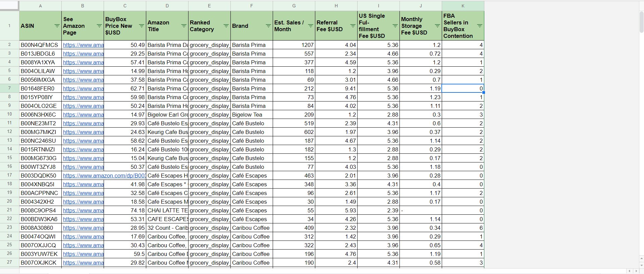
Task: Select the title cell Bigelow Earl Gre
Action: (167, 115)
